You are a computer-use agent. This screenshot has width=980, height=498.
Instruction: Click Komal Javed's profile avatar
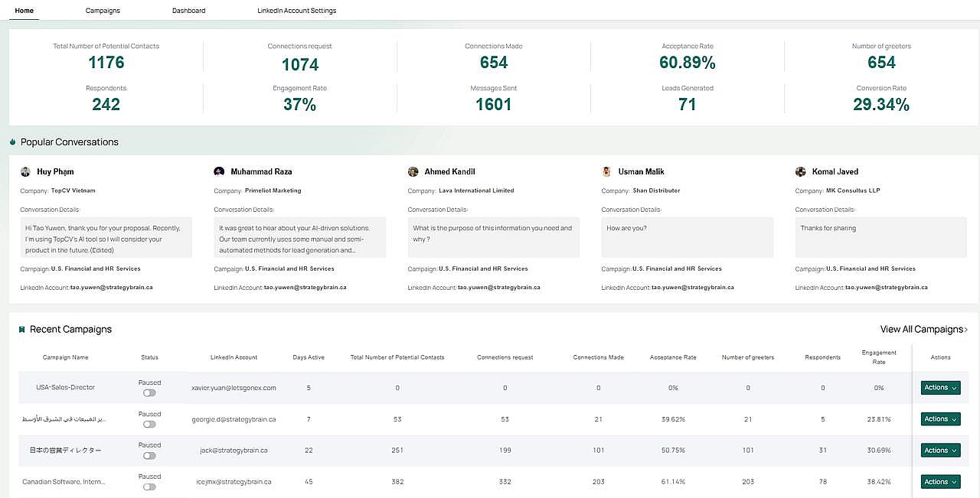(x=800, y=172)
